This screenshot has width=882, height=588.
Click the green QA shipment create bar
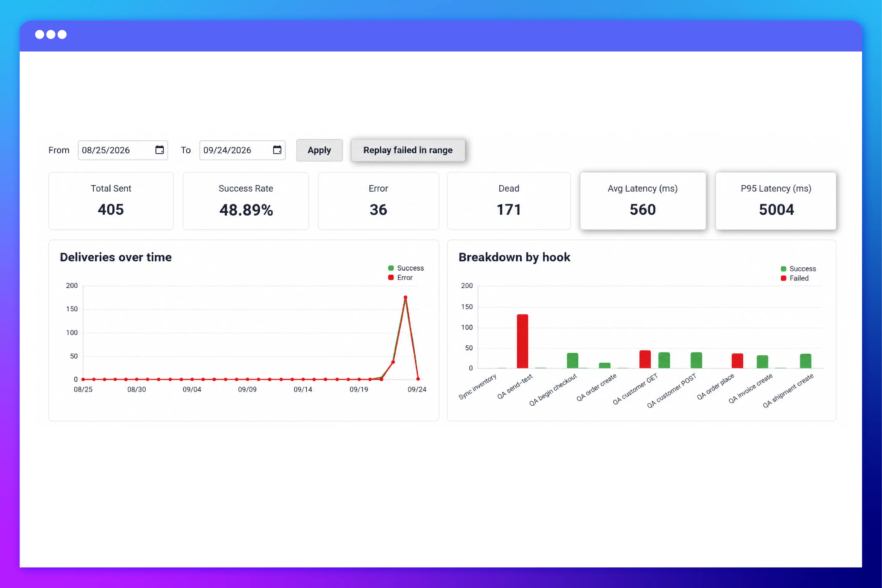(x=806, y=361)
